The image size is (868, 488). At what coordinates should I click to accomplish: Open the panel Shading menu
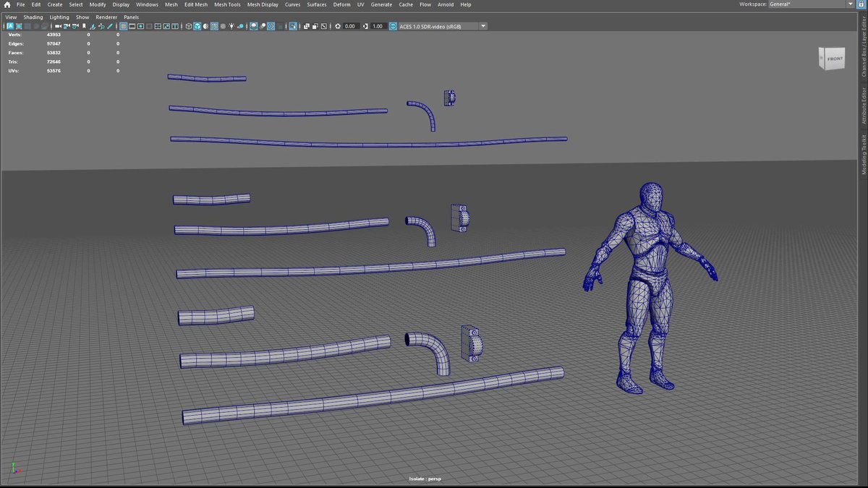tap(33, 17)
